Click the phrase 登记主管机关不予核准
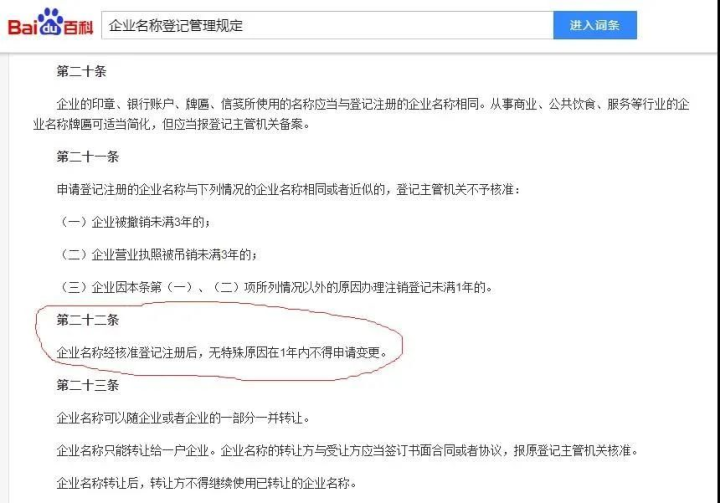This screenshot has height=503, width=720. point(458,189)
